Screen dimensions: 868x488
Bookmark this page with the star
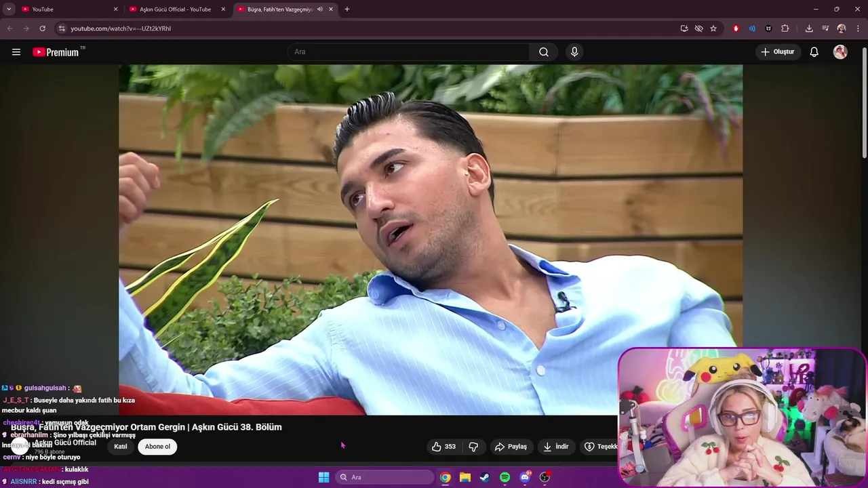coord(713,28)
